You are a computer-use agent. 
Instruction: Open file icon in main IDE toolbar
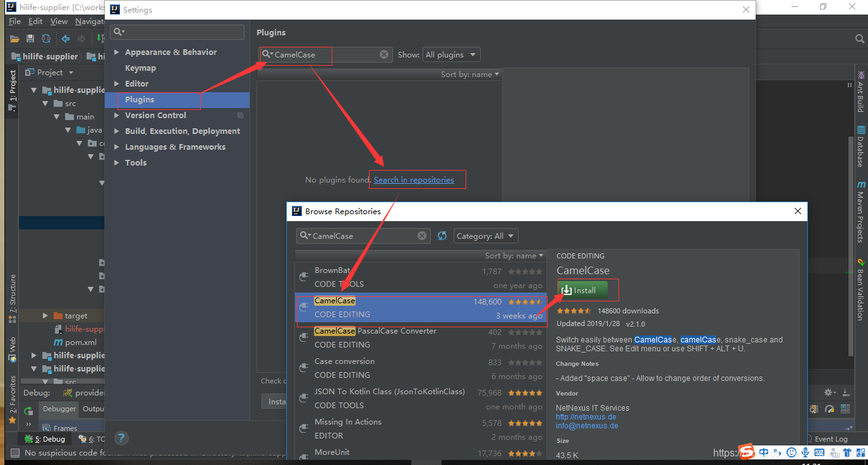point(15,39)
